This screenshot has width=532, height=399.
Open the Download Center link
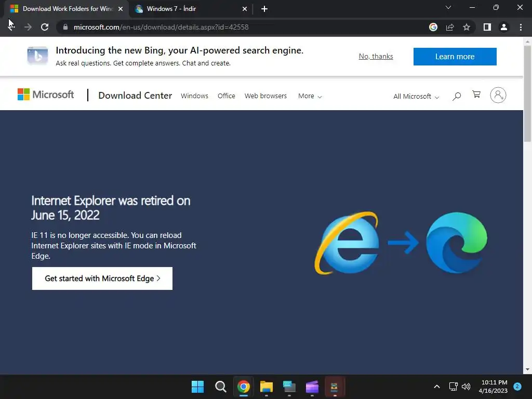point(135,96)
